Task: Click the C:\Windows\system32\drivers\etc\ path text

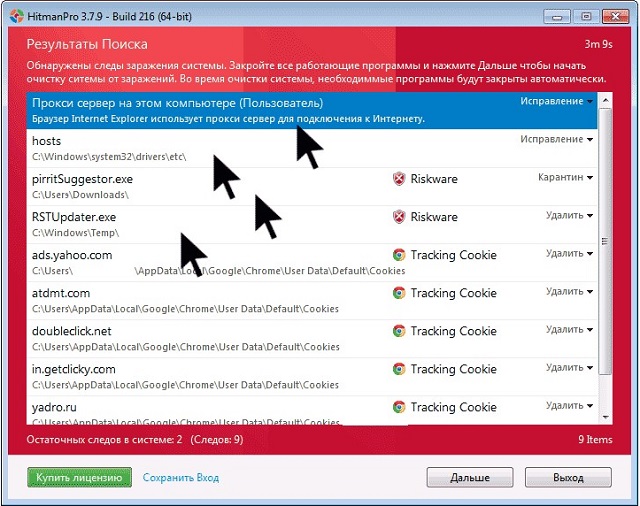Action: coord(109,157)
